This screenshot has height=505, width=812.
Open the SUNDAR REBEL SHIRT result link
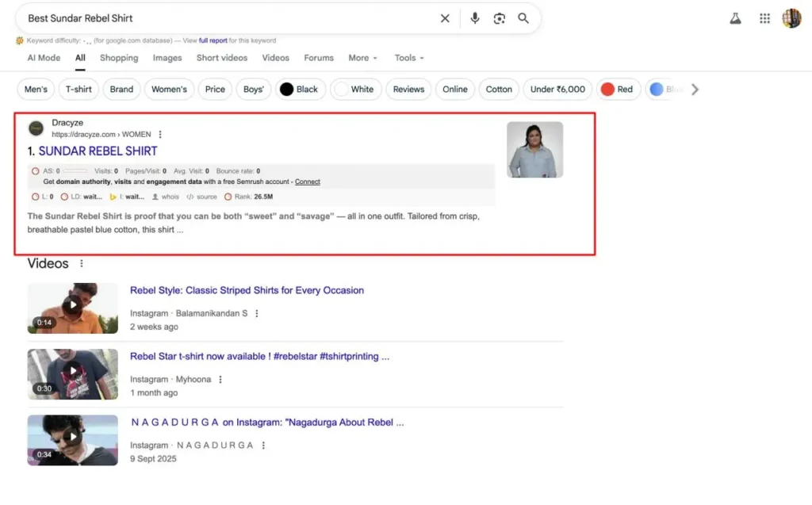pyautogui.click(x=98, y=151)
